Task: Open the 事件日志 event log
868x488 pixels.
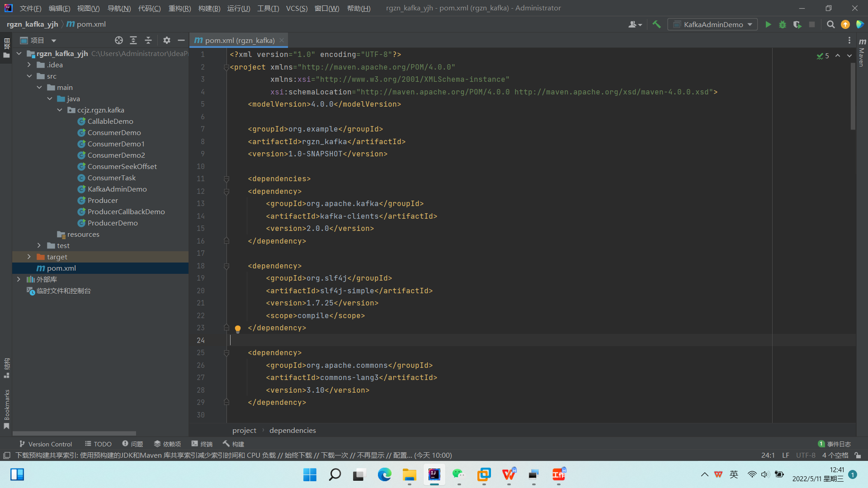Action: 835,444
